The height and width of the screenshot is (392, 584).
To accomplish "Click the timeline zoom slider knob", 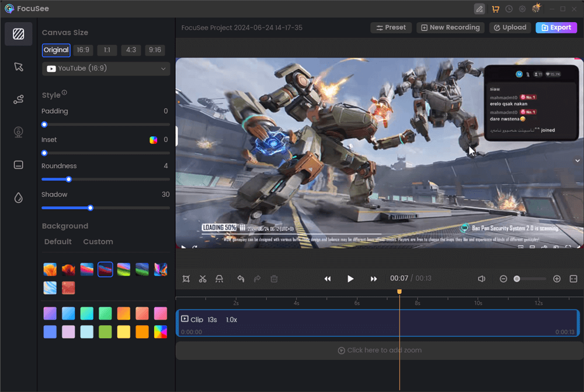I will pyautogui.click(x=517, y=279).
